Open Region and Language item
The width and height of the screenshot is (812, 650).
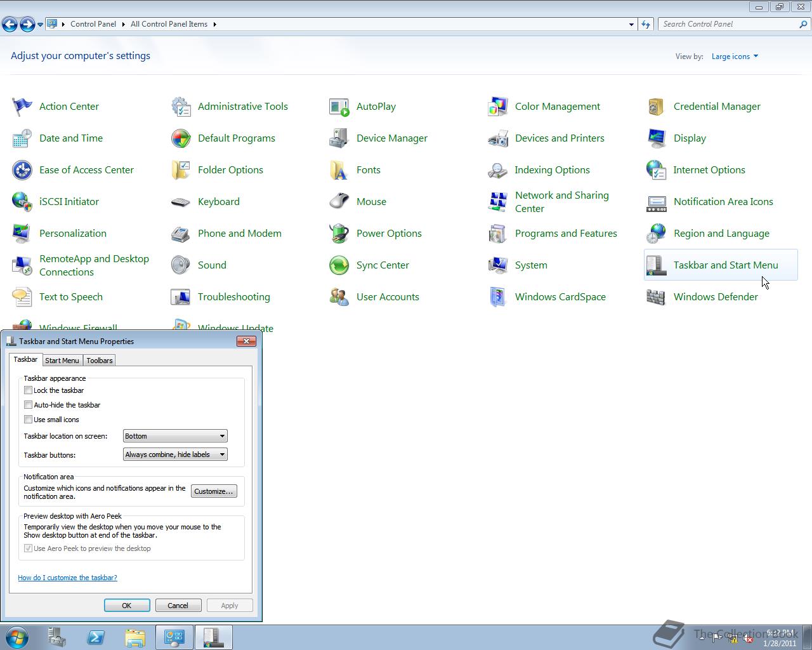[721, 234]
